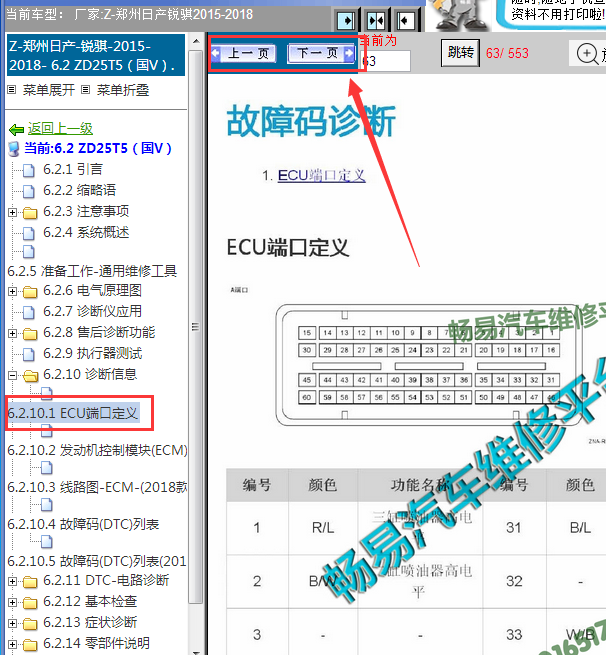Click sidebar scrollbar up arrow

(196, 41)
